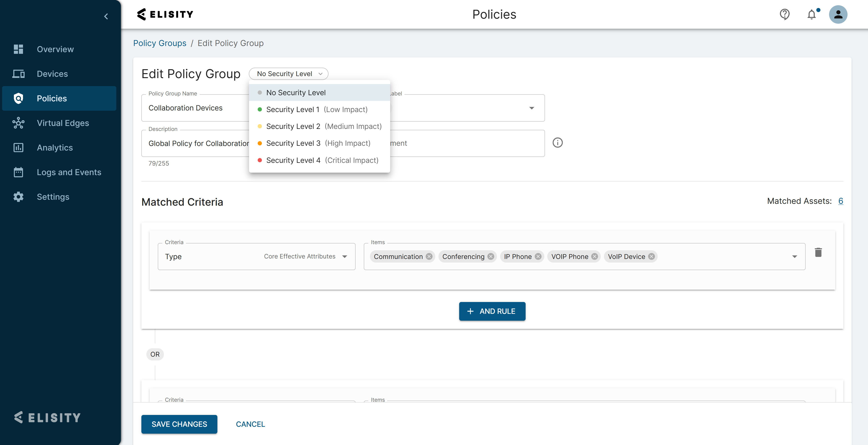This screenshot has width=868, height=445.
Task: Delete the Type criteria rule with the trash icon
Action: [818, 253]
